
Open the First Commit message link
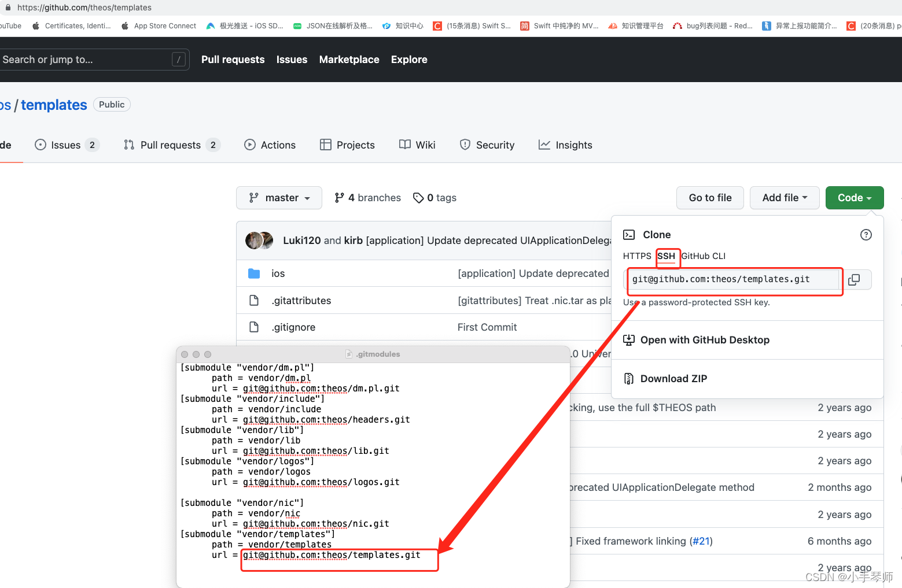click(x=487, y=327)
